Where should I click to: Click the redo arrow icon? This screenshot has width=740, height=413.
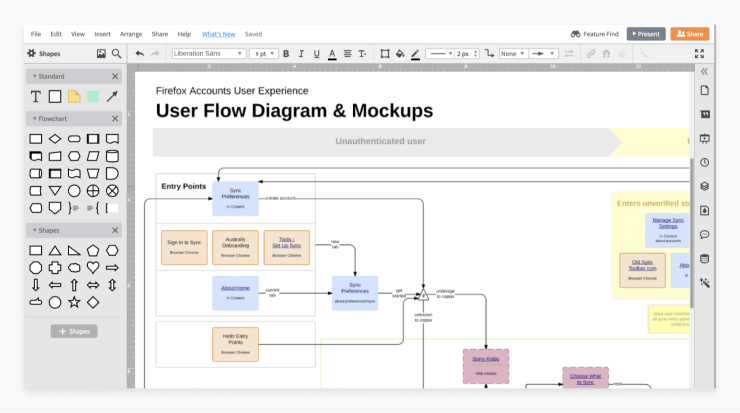155,54
